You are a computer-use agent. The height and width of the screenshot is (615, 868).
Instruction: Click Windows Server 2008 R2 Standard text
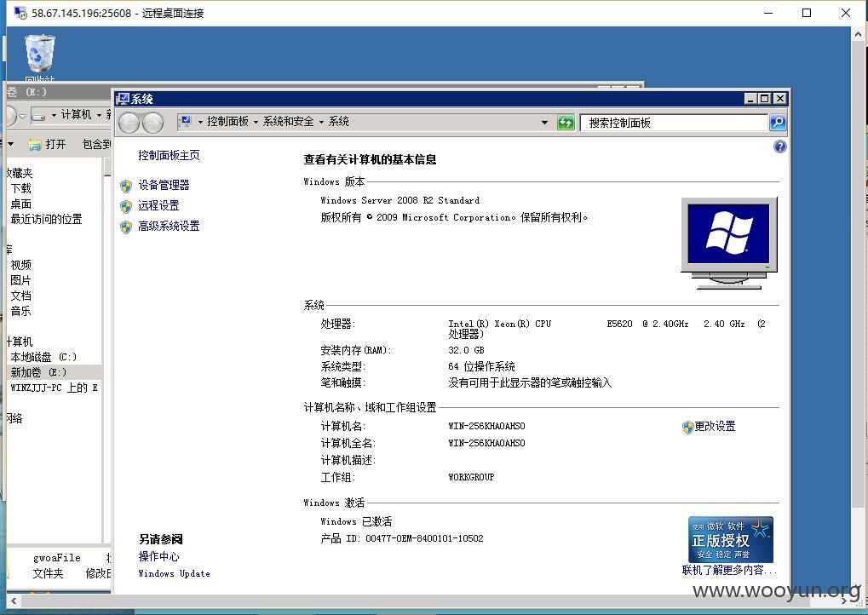(400, 200)
